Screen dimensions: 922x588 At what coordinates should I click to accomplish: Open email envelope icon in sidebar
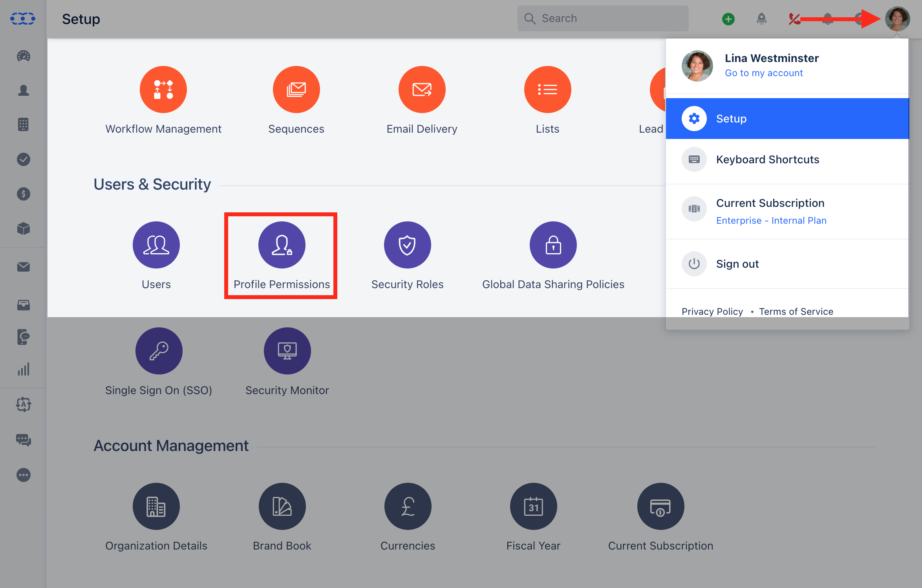(x=24, y=267)
